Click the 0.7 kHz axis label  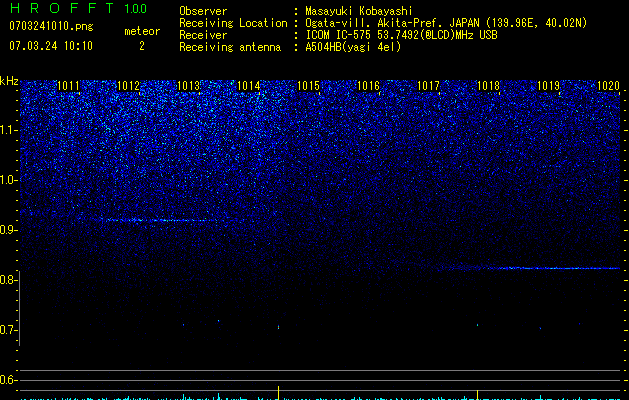9,330
